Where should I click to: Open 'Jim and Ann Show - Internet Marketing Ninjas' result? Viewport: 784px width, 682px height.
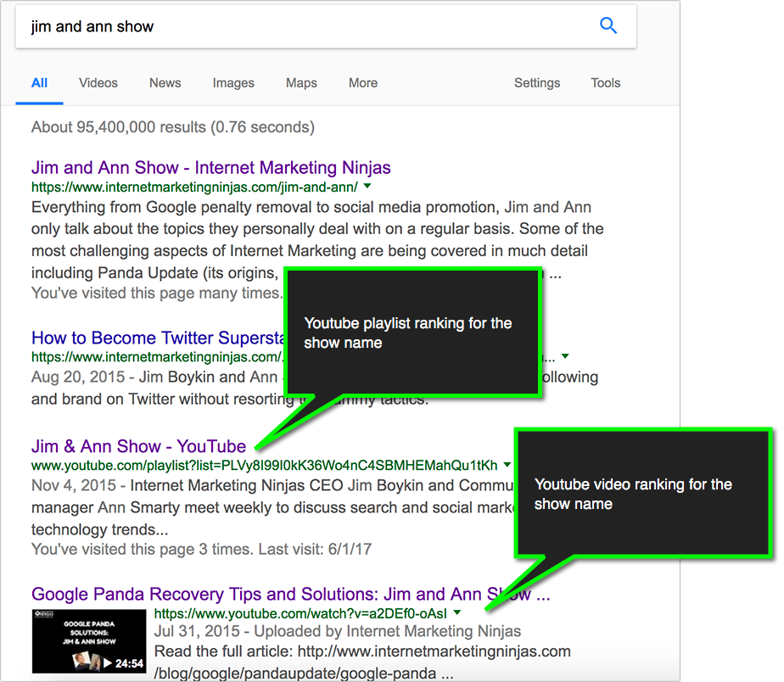(x=210, y=167)
